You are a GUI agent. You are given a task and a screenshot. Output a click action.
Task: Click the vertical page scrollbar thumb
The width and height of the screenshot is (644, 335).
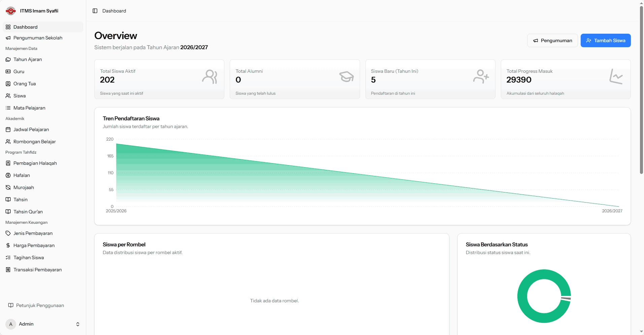coord(641,89)
